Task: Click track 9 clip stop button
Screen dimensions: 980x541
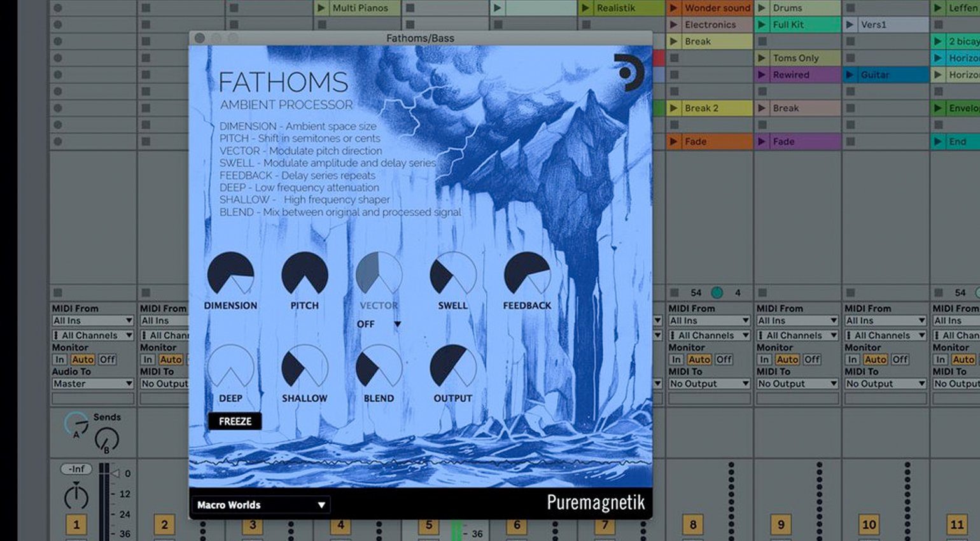Action: coord(762,293)
